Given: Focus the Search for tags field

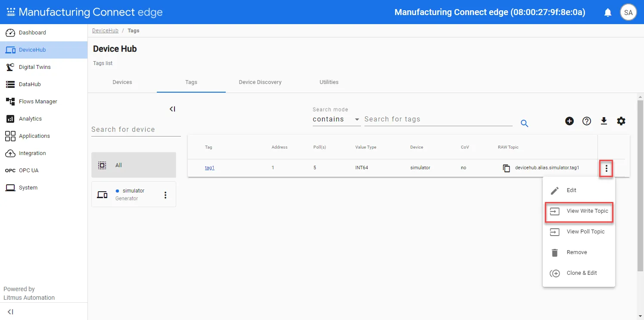Looking at the screenshot, I should point(439,119).
